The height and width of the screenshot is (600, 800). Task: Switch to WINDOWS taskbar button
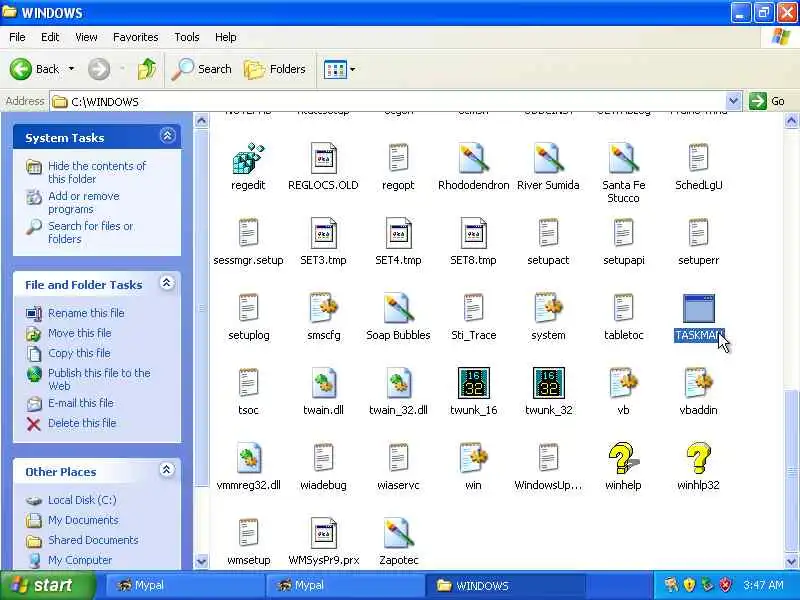tap(508, 585)
